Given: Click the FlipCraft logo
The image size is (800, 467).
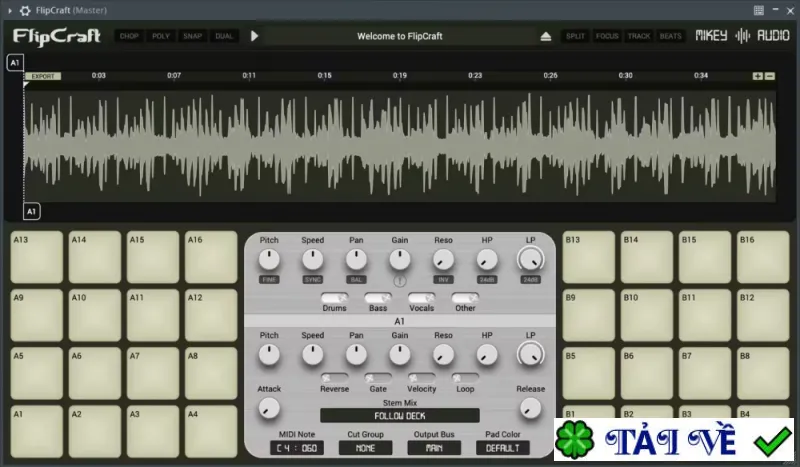Looking at the screenshot, I should 57,36.
